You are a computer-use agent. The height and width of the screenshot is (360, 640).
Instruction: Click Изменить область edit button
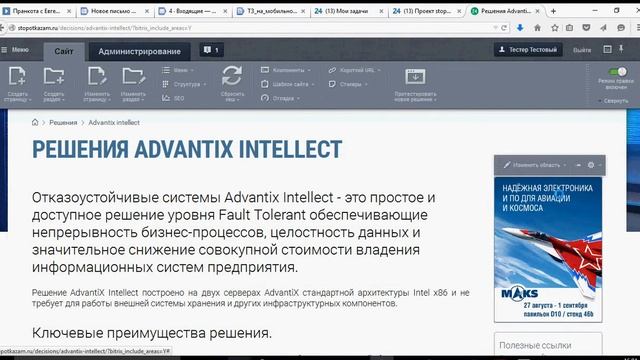tap(532, 165)
